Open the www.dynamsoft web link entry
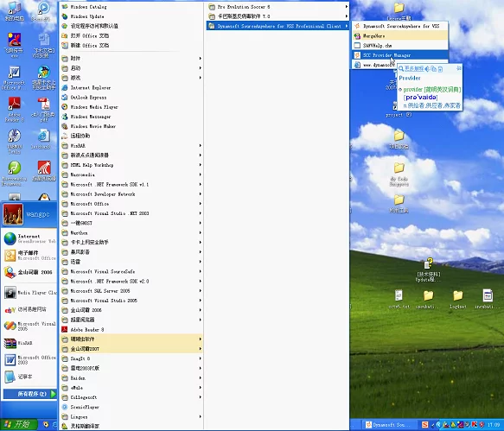The height and width of the screenshot is (431, 504). [x=375, y=65]
